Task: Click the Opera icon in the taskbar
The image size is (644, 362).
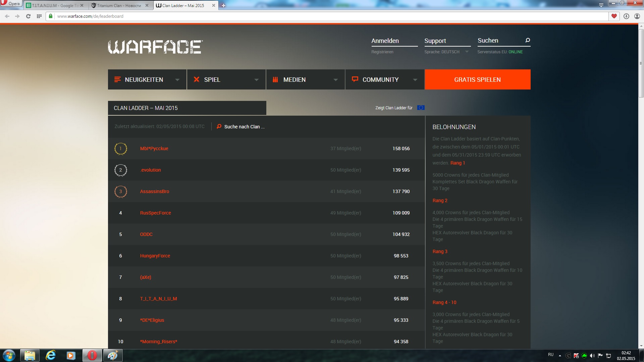Action: 92,355
